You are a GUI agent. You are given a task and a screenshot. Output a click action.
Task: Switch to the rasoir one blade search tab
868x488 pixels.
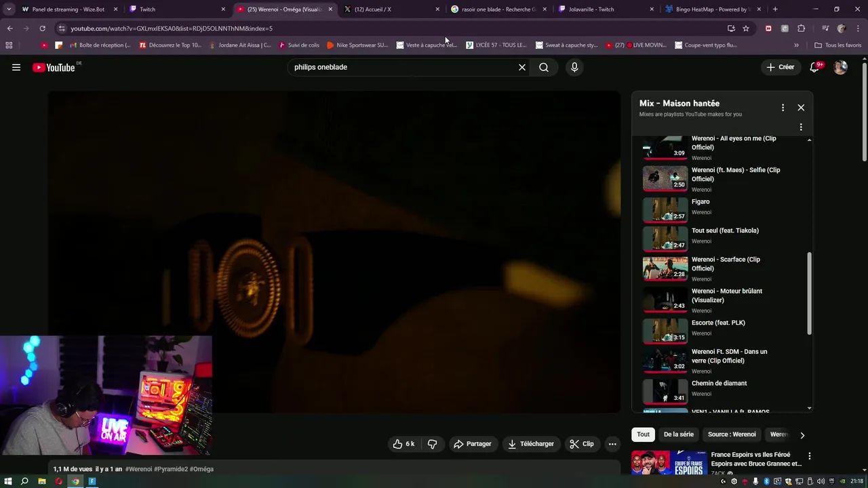[498, 9]
